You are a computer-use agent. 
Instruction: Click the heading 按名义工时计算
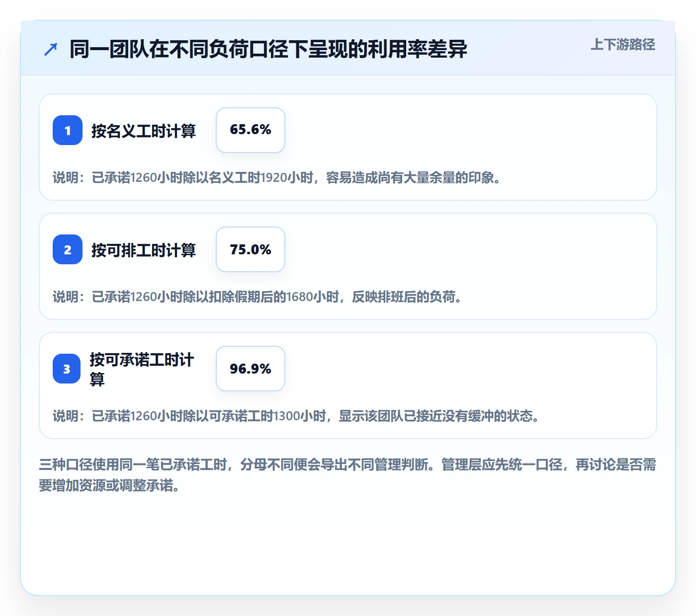point(144,131)
